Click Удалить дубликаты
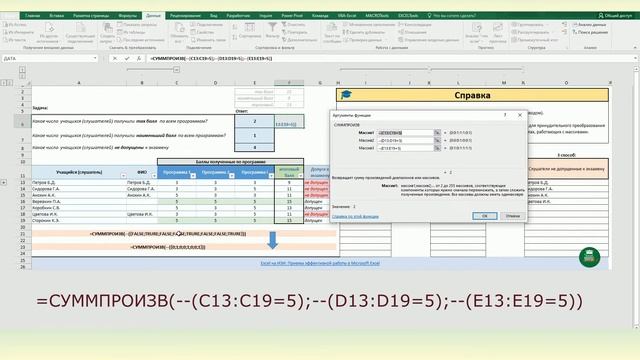Screen dimensions: 640x360 (x=364, y=32)
